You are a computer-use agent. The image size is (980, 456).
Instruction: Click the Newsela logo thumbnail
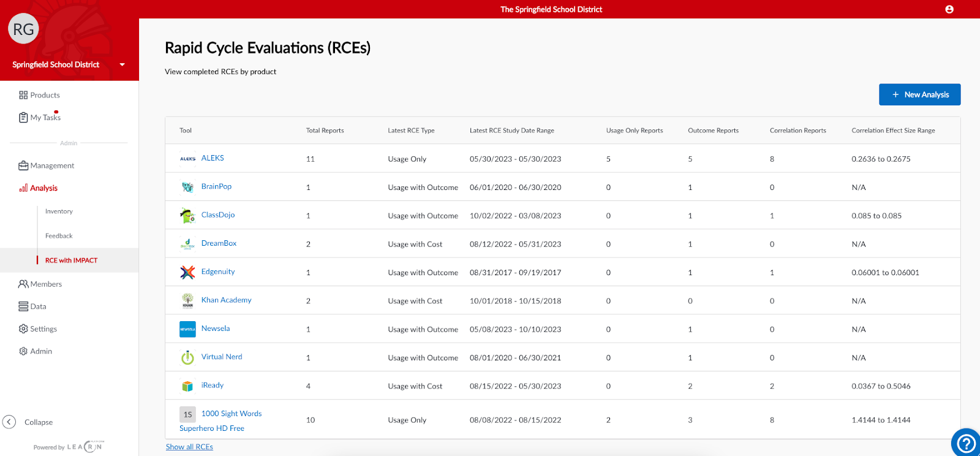(187, 329)
